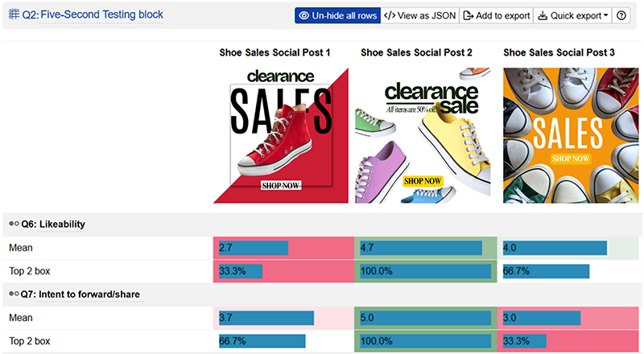Click the help question mark icon

[621, 15]
